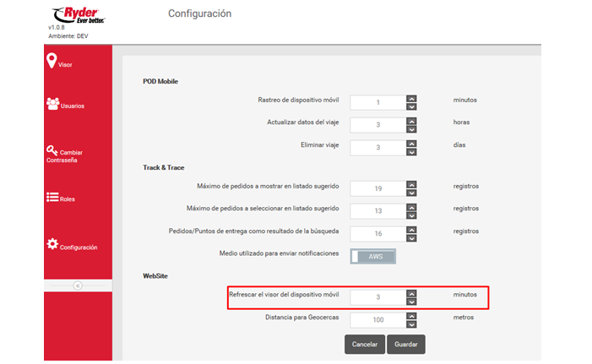Open Usuarios via the people icon
This screenshot has width=592, height=364.
point(52,104)
